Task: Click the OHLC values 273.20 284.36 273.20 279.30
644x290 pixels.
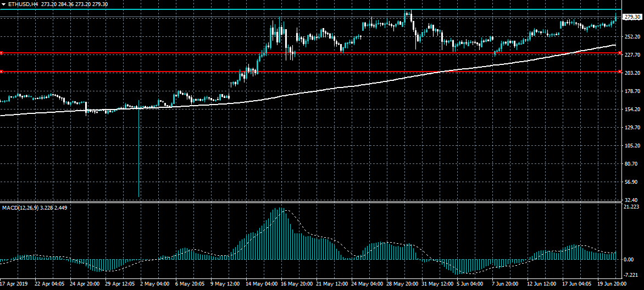Action: point(74,4)
